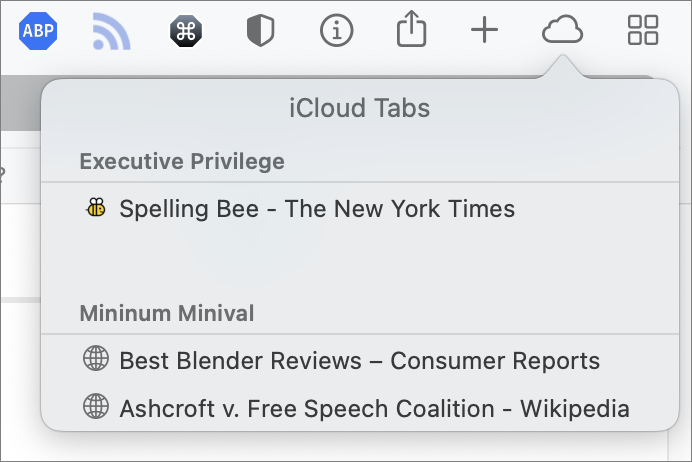Add a new tab with plus

click(x=484, y=30)
